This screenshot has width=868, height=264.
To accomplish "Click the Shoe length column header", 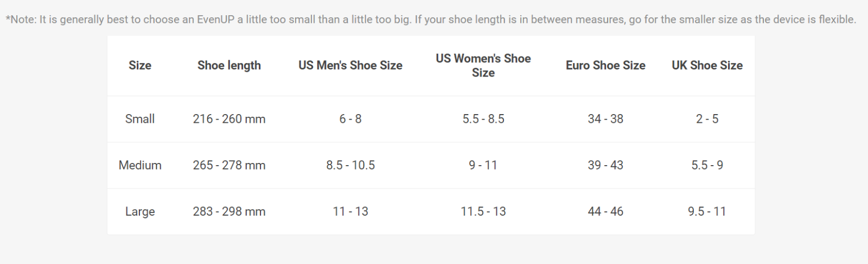I will coord(229,65).
